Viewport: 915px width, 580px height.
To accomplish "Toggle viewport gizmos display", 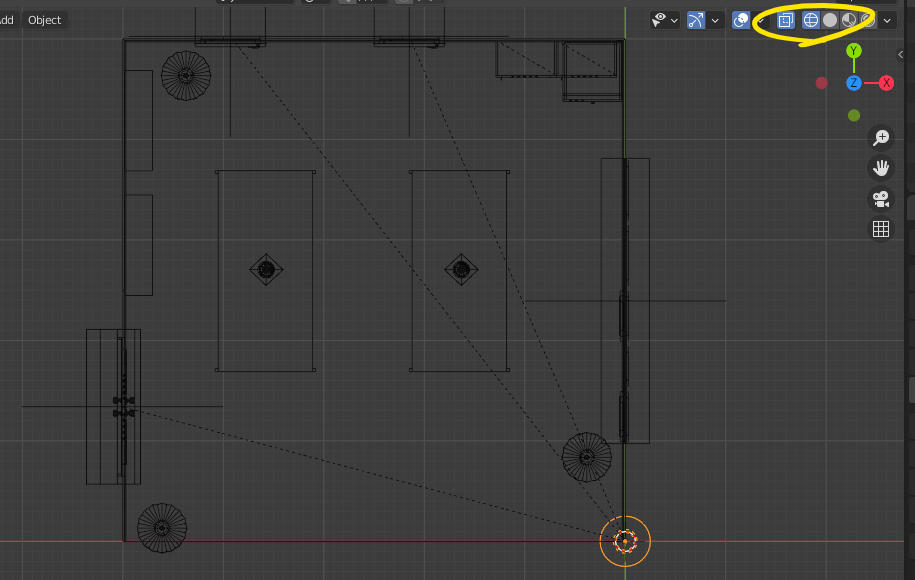I will coord(696,20).
